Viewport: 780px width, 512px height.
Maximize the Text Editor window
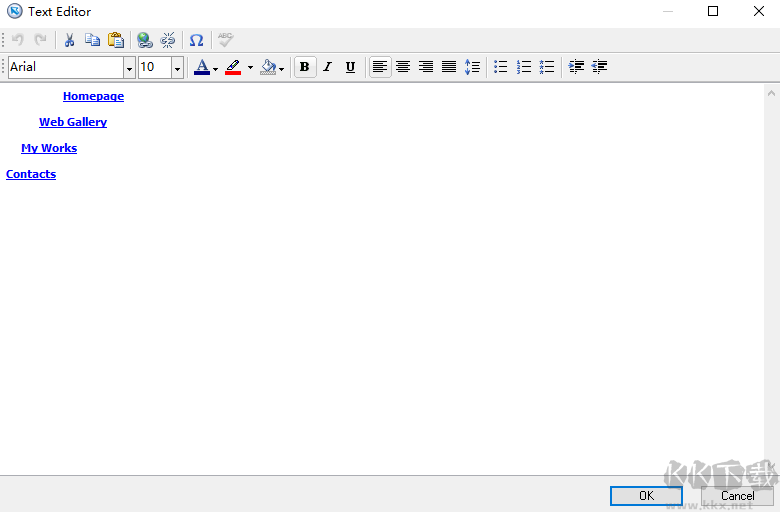[x=713, y=11]
